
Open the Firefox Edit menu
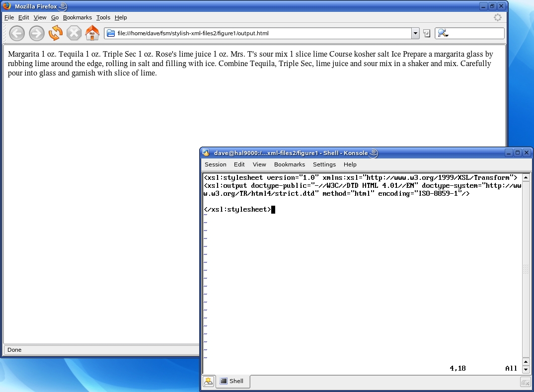coord(23,17)
